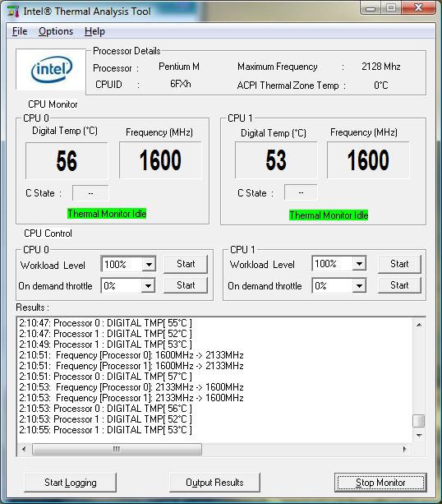Click the Start Logging button
Screen dimensions: 442x504
pyautogui.click(x=71, y=483)
